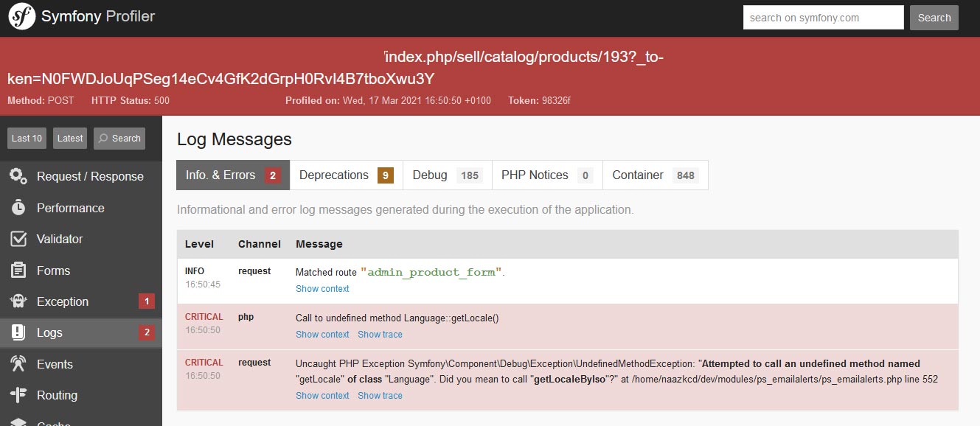The image size is (980, 426).
Task: Open the Request / Response panel
Action: tap(90, 176)
